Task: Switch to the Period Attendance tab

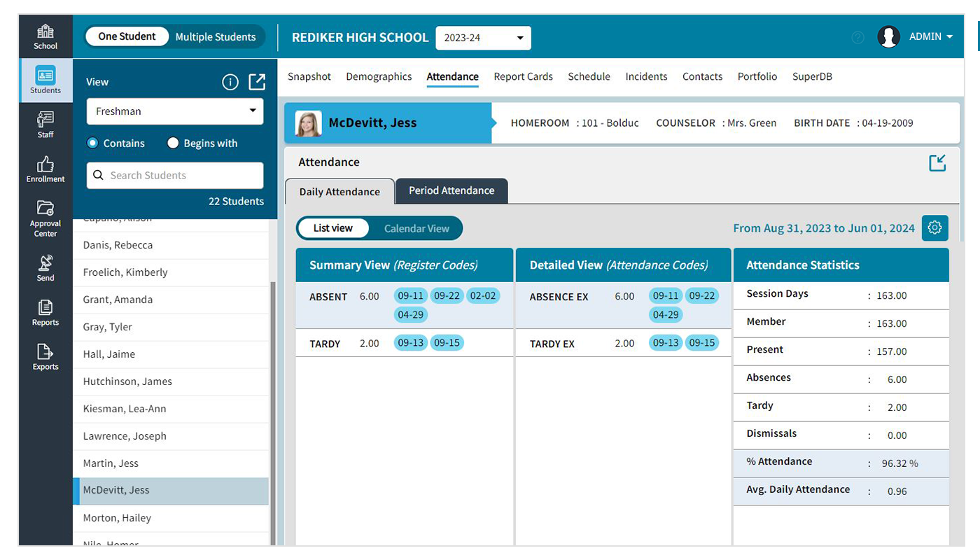Action: pos(451,190)
